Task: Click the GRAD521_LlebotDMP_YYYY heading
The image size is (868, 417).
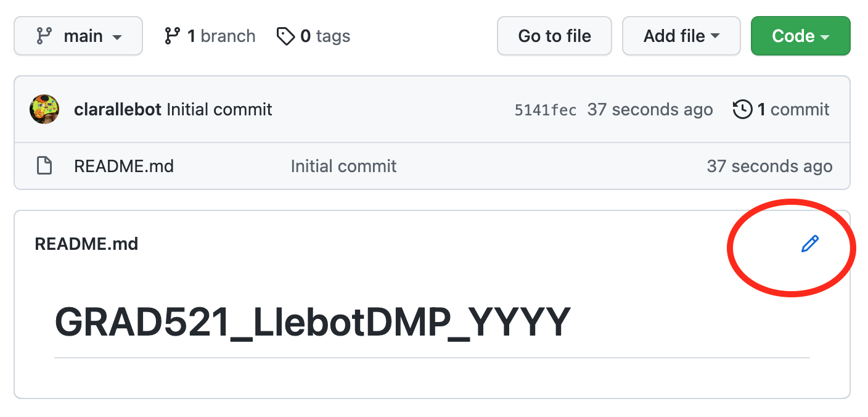Action: click(x=312, y=319)
